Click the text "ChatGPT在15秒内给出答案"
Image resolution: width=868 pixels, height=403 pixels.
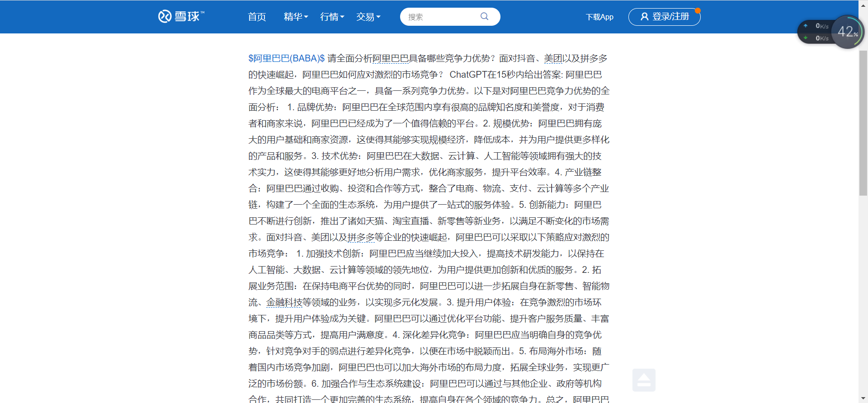pos(505,75)
